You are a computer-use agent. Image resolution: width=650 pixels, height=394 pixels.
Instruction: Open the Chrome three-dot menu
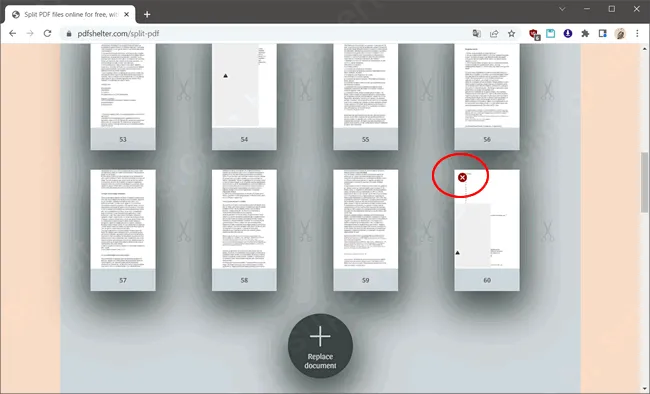tap(638, 34)
